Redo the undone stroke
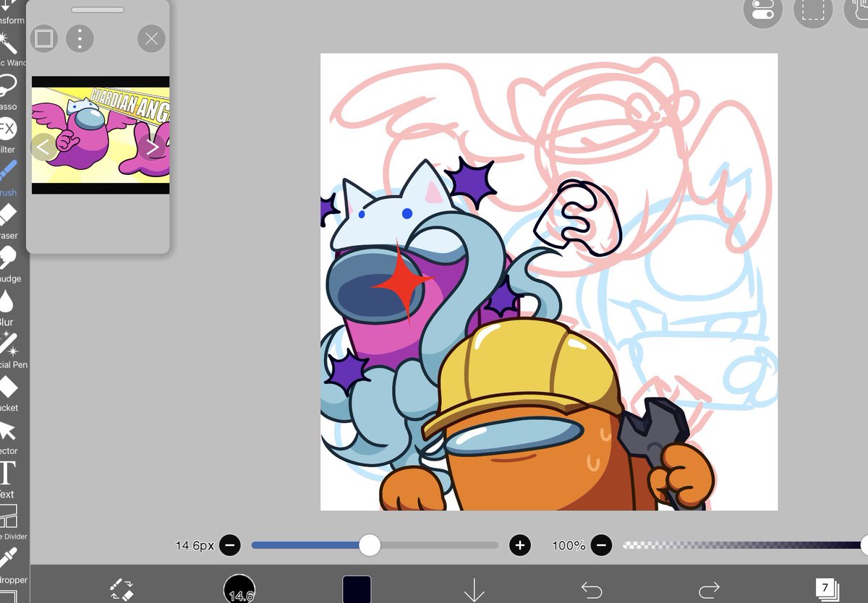The width and height of the screenshot is (868, 603). click(710, 589)
